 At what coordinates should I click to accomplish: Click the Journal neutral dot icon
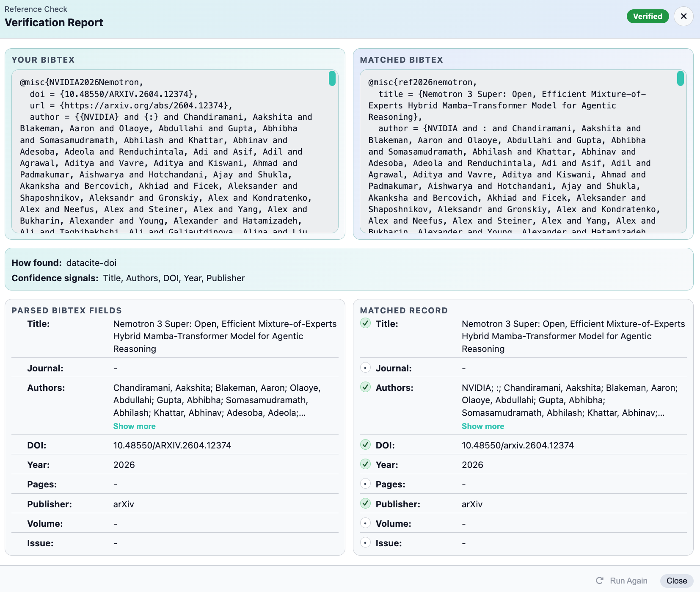(365, 368)
